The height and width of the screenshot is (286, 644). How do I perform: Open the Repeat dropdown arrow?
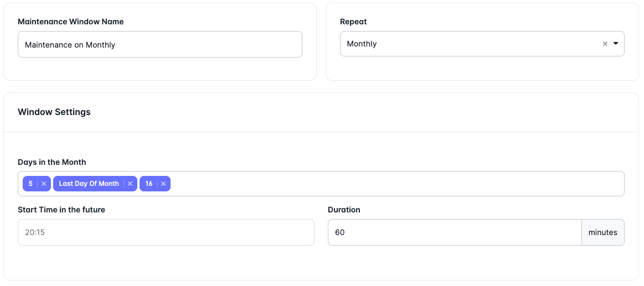(x=616, y=44)
